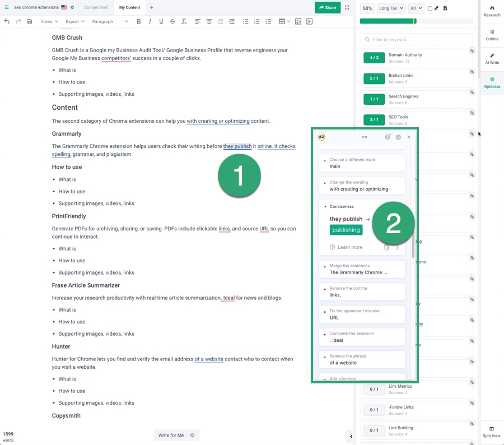Insert a numbered list
The height and width of the screenshot is (445, 504).
[257, 21]
